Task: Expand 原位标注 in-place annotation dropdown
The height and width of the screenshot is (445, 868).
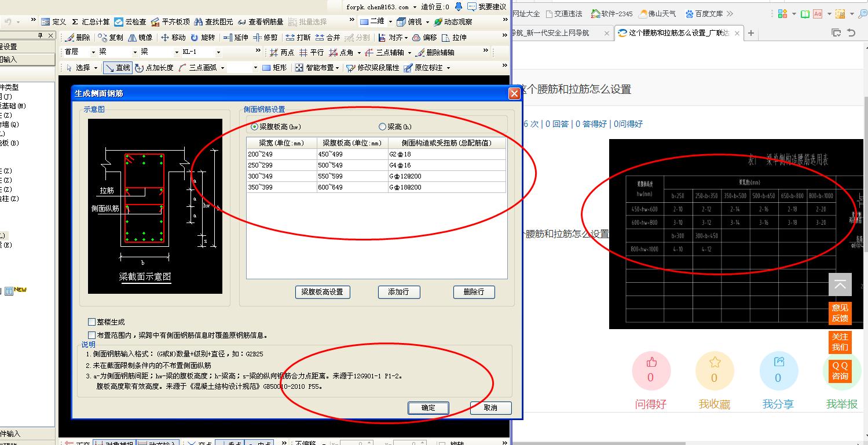Action: pyautogui.click(x=448, y=68)
